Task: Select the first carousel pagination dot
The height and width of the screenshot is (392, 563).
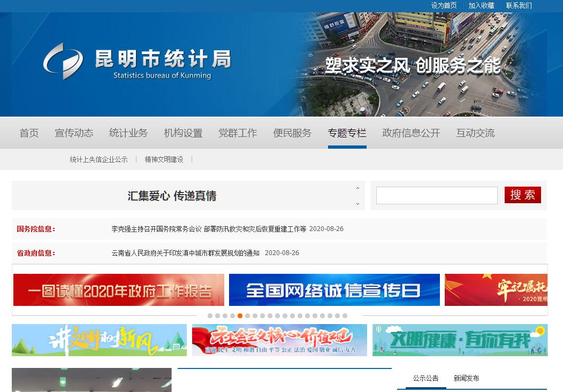Action: (x=210, y=316)
